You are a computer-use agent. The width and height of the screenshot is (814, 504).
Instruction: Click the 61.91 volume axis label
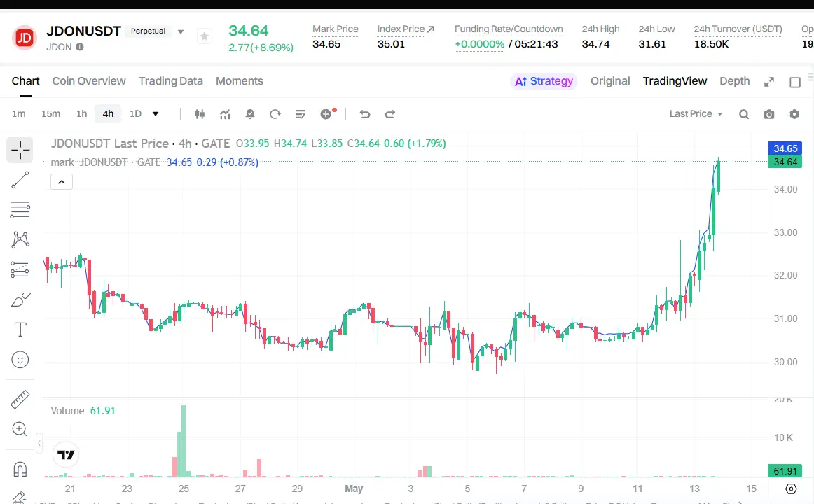pos(785,471)
